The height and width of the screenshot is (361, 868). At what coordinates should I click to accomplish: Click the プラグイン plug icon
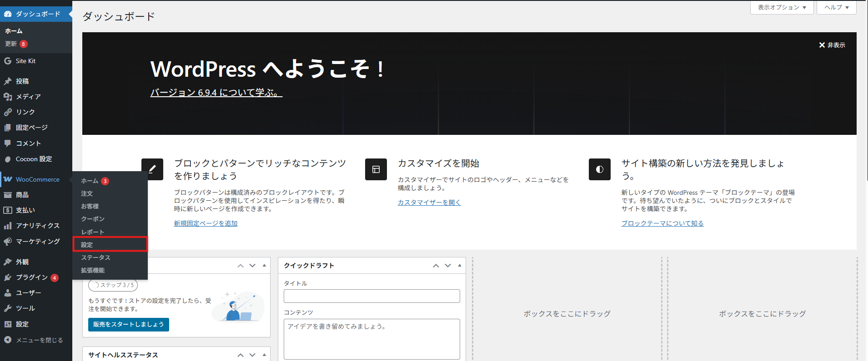tap(8, 277)
